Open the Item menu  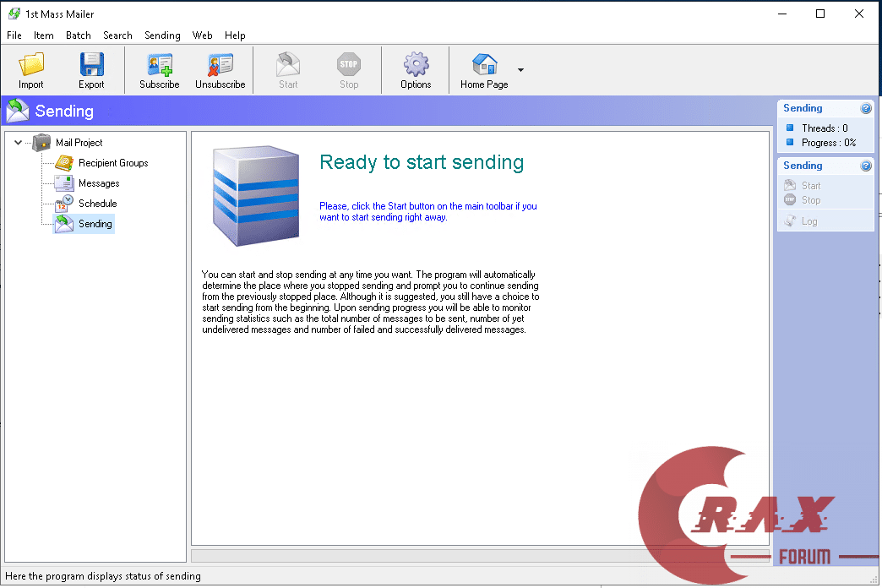[44, 35]
